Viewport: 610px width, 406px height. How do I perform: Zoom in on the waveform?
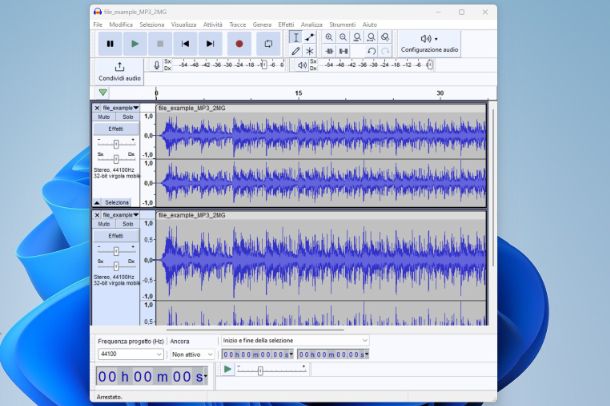tap(329, 37)
